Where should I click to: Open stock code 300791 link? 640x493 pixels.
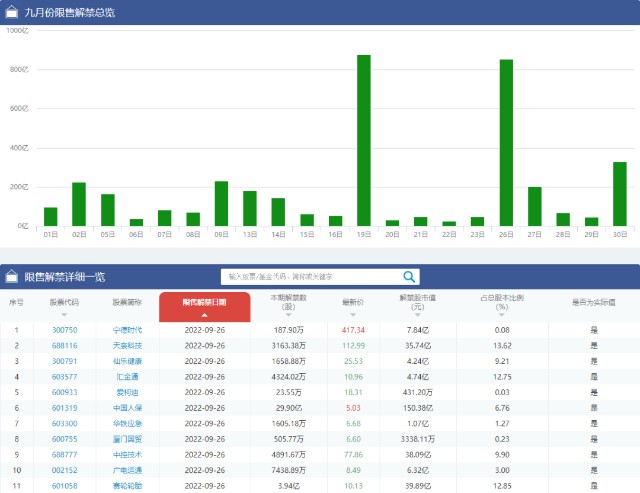click(64, 361)
